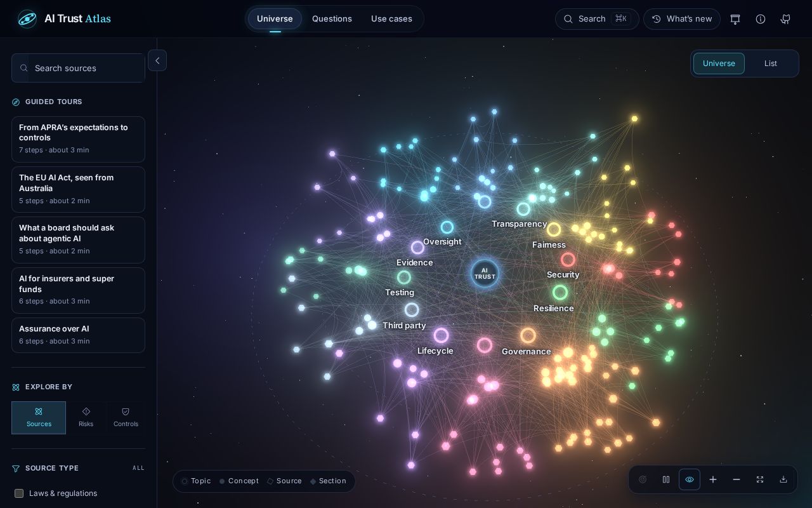Viewport: 812px width, 508px height.
Task: Click the Evidence topic node ring
Action: pos(417,248)
